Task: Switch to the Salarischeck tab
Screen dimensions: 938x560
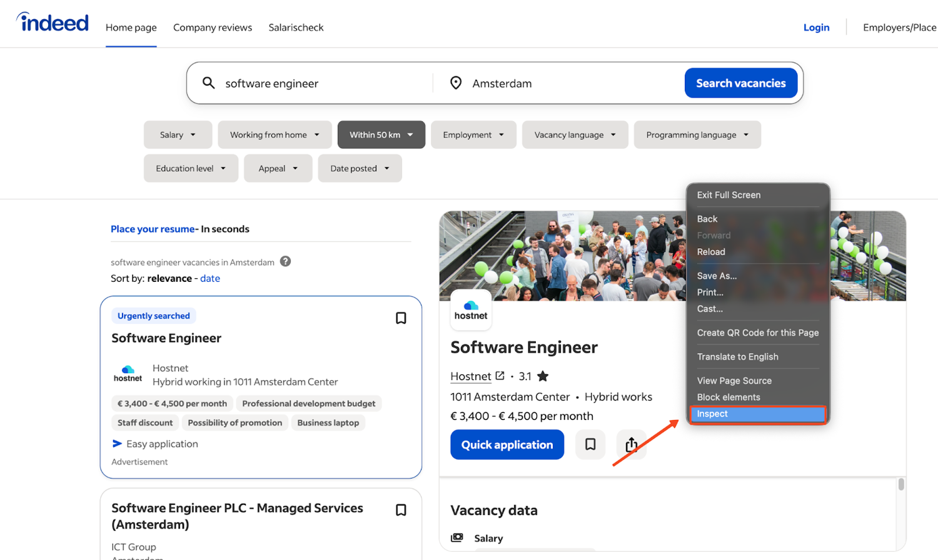Action: 296,27
